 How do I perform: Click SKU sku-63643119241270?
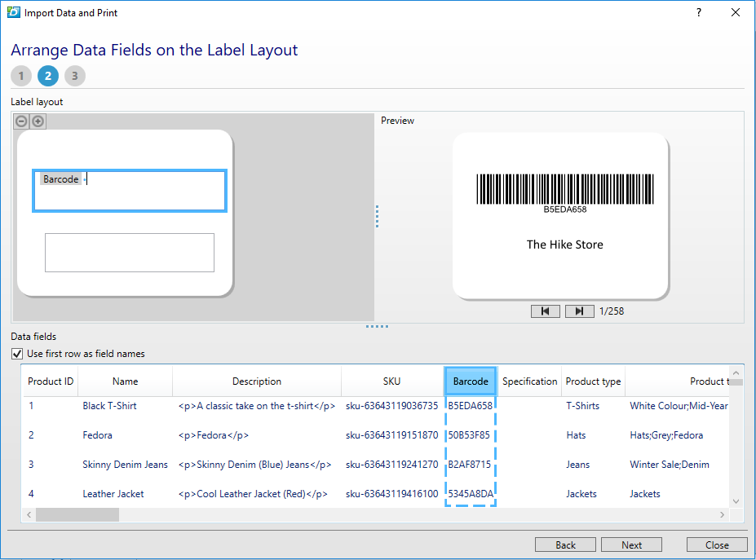(x=392, y=465)
